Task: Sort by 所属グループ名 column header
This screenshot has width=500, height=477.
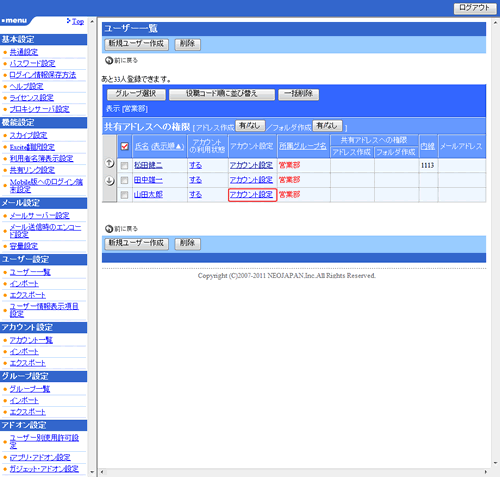Action: coord(303,146)
